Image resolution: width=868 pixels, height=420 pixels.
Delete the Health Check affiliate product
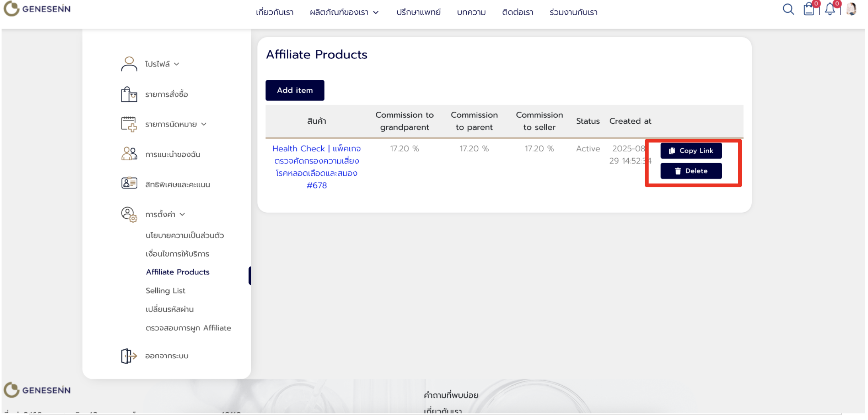(x=691, y=171)
